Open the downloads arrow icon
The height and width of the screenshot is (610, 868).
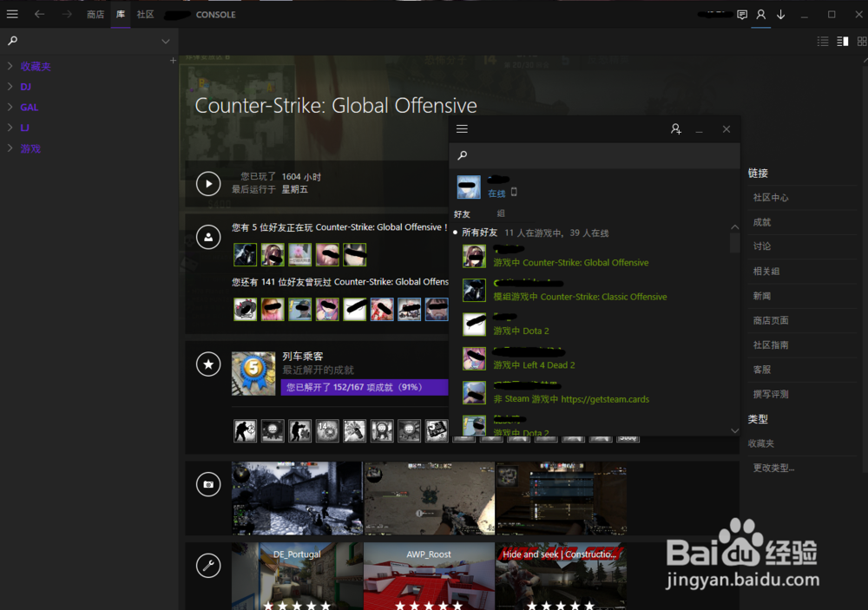[780, 15]
